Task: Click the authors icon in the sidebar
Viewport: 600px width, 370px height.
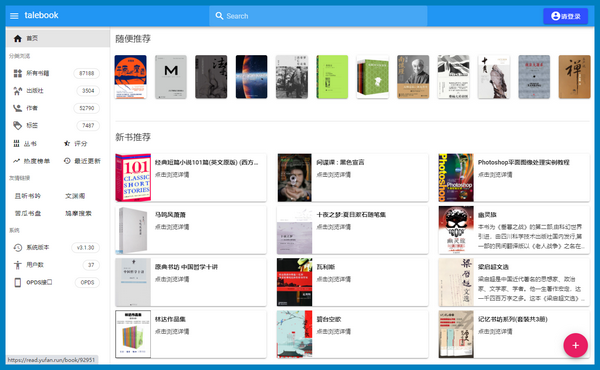Action: coord(18,108)
